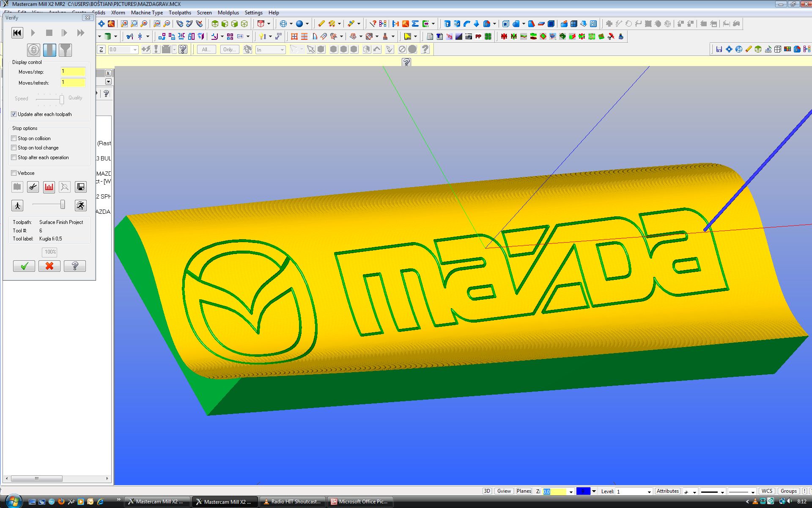Open the Toolpaths menu
The height and width of the screenshot is (508, 812).
[180, 13]
